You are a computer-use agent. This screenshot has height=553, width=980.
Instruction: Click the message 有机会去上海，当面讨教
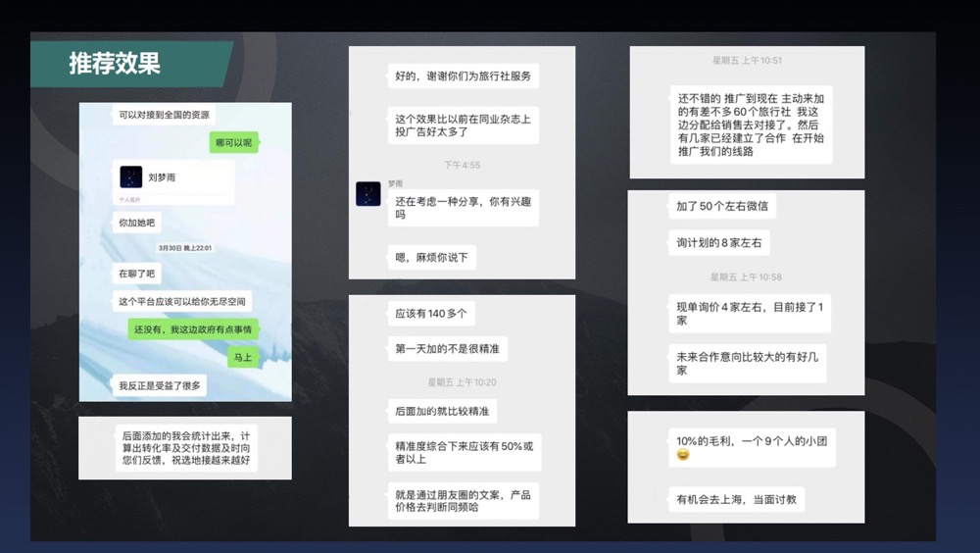pyautogui.click(x=737, y=499)
